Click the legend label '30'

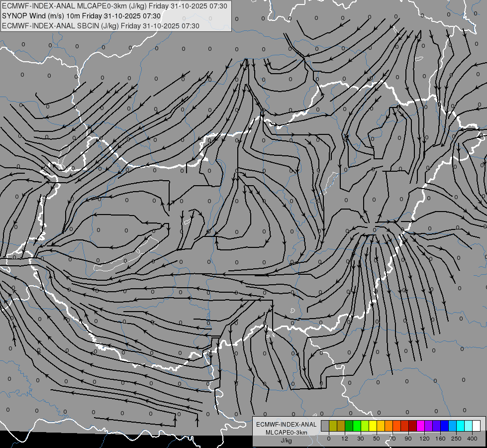(361, 439)
